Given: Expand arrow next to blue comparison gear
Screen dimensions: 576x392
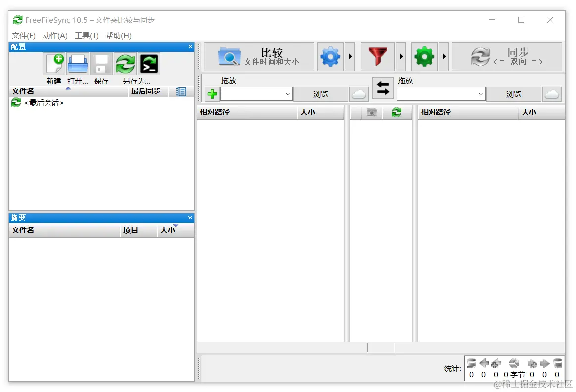Looking at the screenshot, I should click(x=350, y=56).
